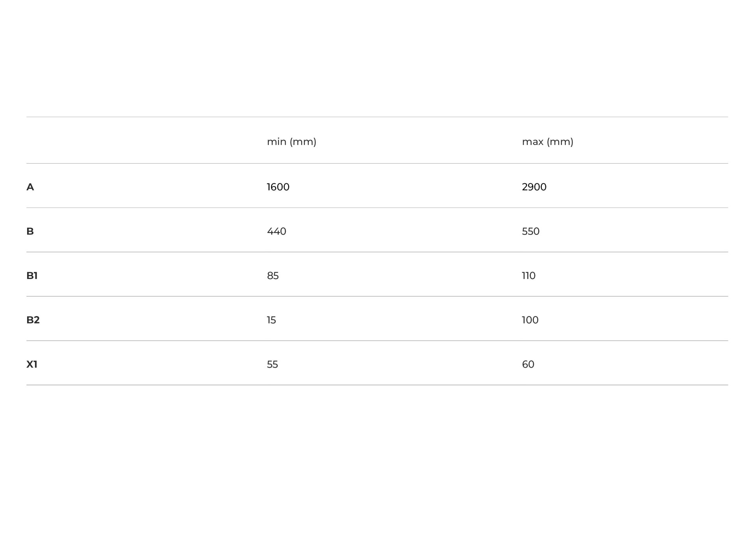This screenshot has height=545, width=756.
Task: Click the 110 max value for B1
Action: [528, 276]
